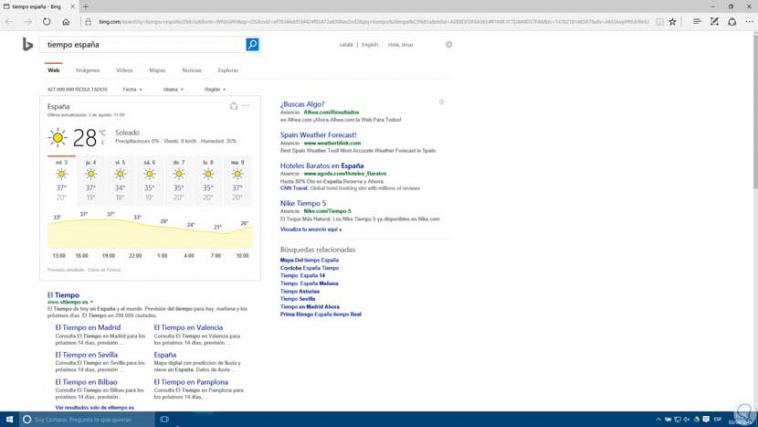Switch to the Vídeos tab
Image resolution: width=758 pixels, height=427 pixels.
[x=124, y=70]
